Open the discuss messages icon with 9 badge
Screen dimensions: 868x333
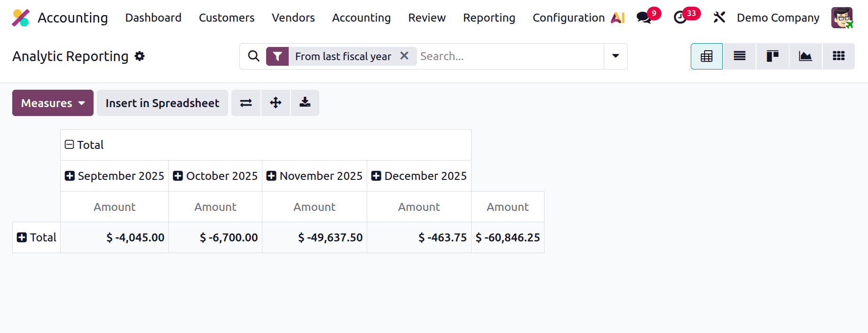pos(644,18)
